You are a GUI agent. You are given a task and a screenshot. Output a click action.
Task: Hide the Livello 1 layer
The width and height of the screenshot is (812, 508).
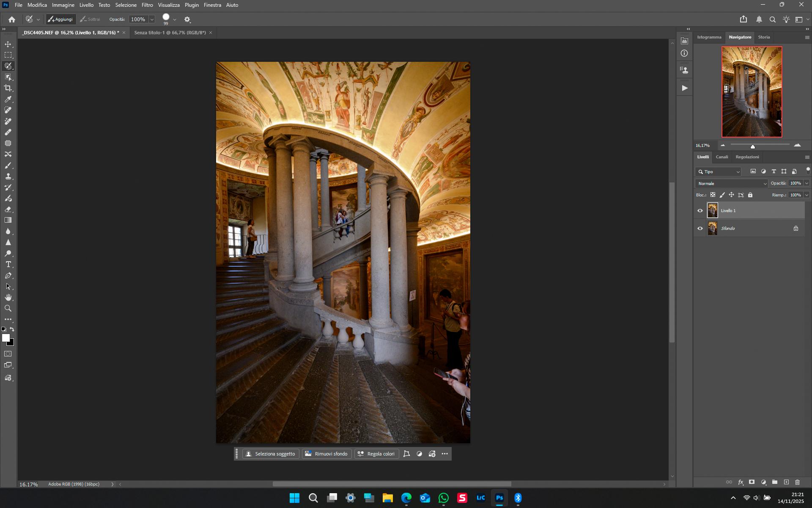click(700, 211)
